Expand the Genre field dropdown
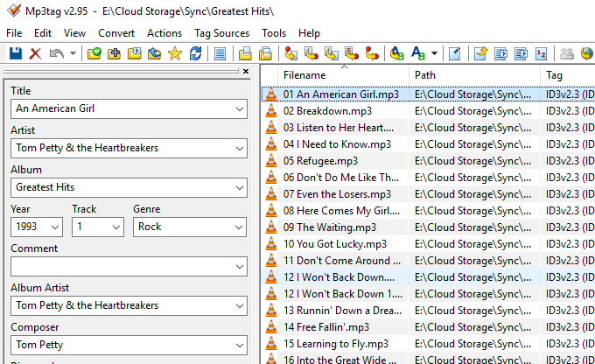This screenshot has width=595, height=364. click(239, 227)
